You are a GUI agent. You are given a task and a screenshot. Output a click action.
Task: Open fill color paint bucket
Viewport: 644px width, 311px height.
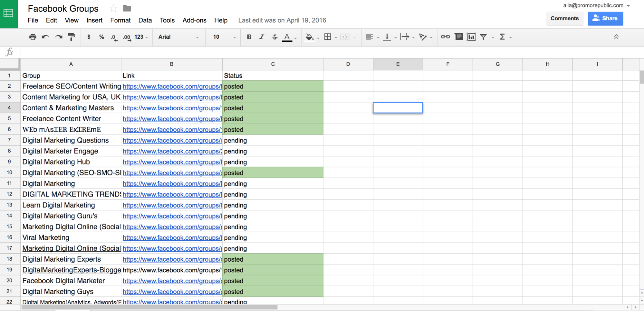309,37
